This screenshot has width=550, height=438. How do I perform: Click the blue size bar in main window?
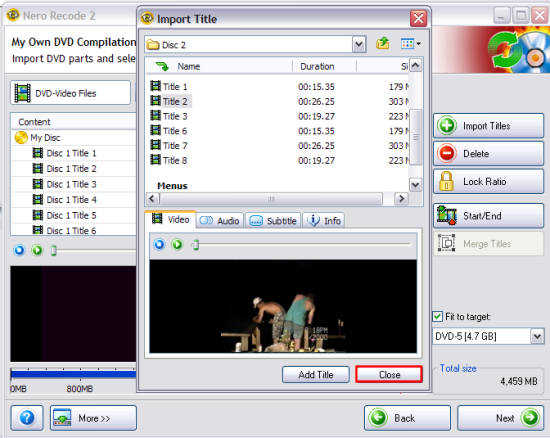[x=73, y=374]
